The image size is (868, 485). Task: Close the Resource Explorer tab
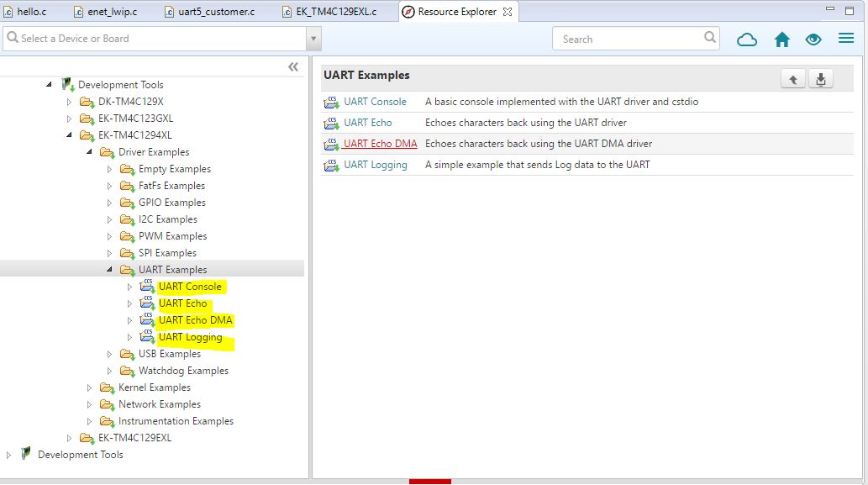click(x=507, y=12)
